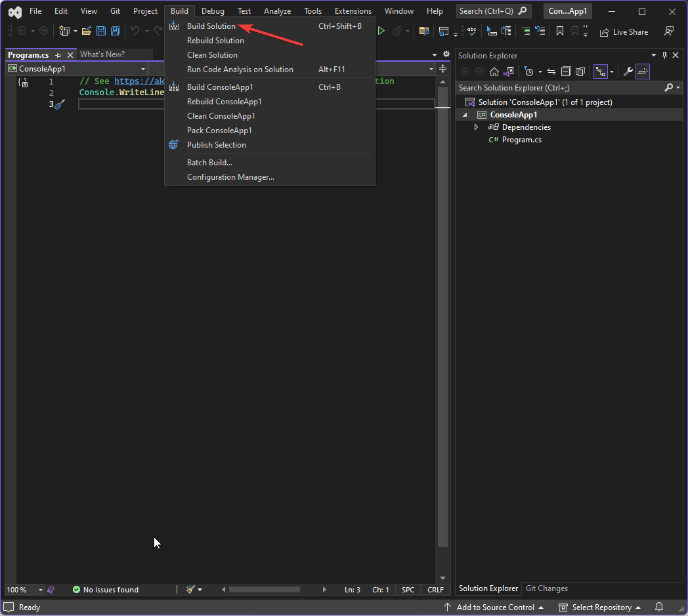Switch to the Git Changes tab

click(546, 588)
